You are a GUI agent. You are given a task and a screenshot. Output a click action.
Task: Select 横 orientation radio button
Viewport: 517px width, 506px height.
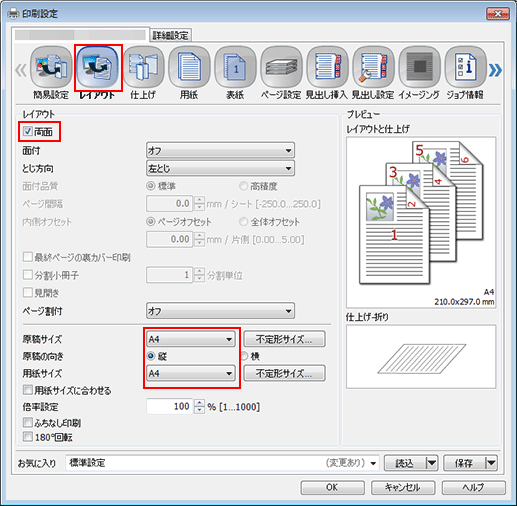(245, 356)
